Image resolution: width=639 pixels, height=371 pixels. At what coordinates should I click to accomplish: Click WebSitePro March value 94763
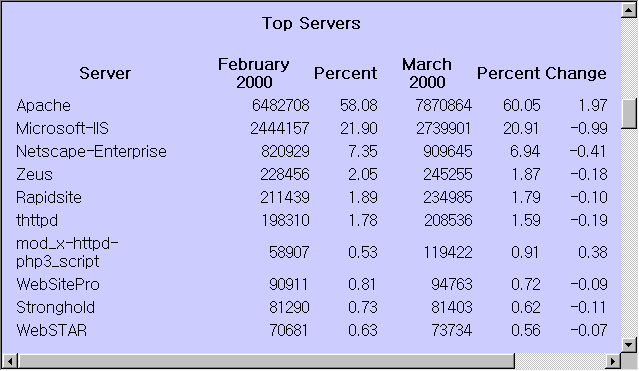point(452,284)
